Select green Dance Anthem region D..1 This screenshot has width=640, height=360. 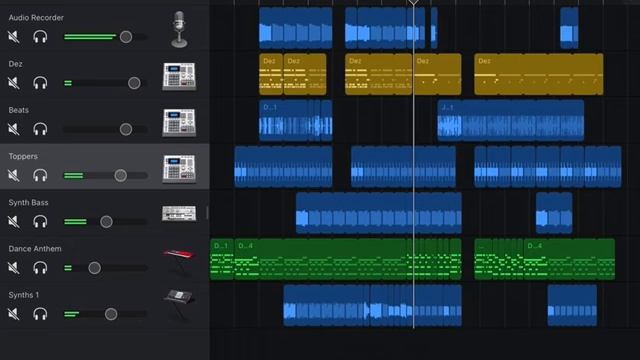[x=222, y=259]
